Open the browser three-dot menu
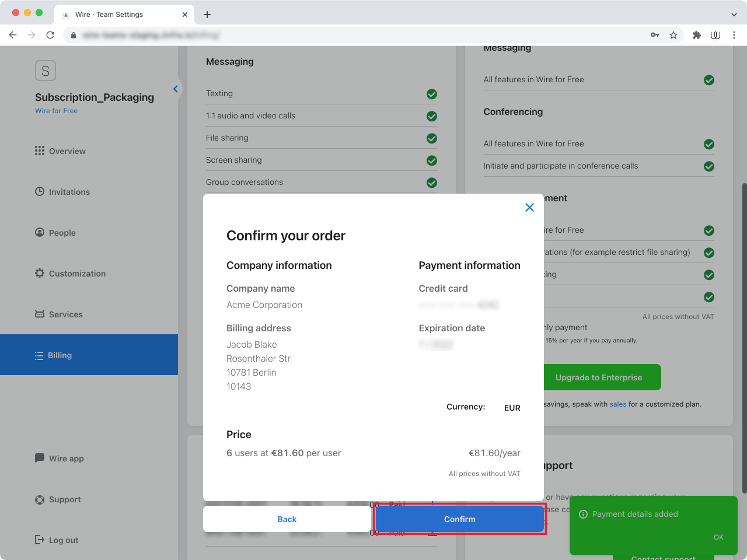 pyautogui.click(x=734, y=35)
